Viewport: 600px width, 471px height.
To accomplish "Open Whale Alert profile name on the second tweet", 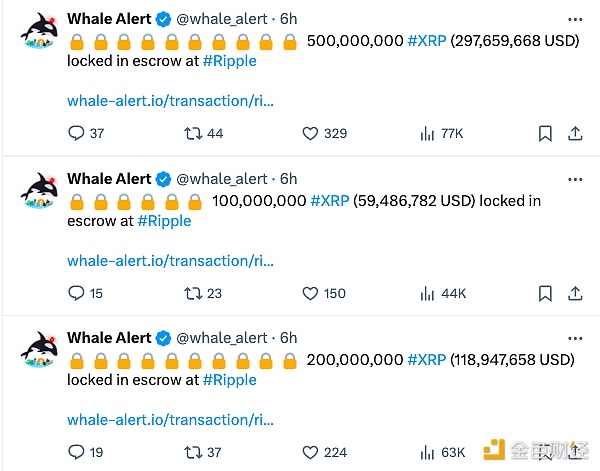I will click(x=109, y=179).
